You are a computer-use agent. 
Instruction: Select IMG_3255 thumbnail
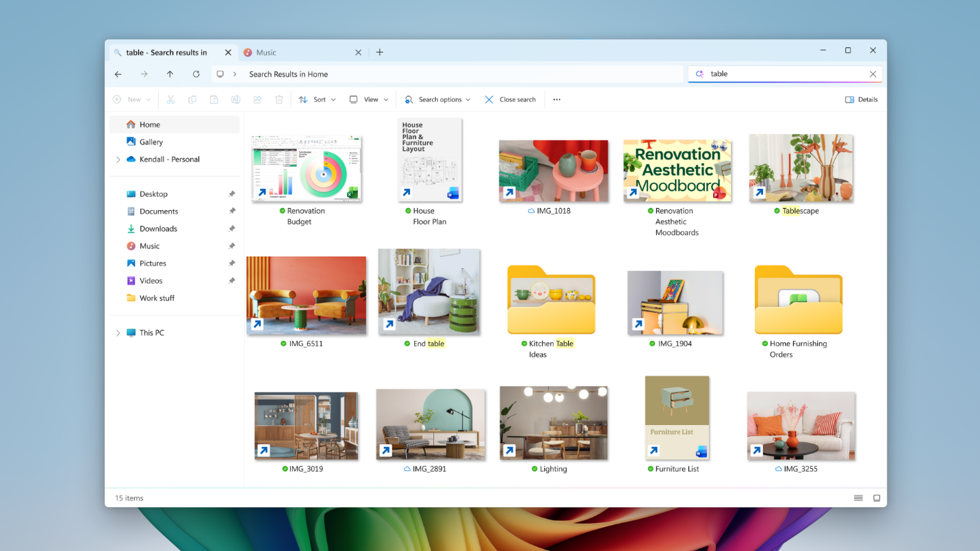pos(801,426)
